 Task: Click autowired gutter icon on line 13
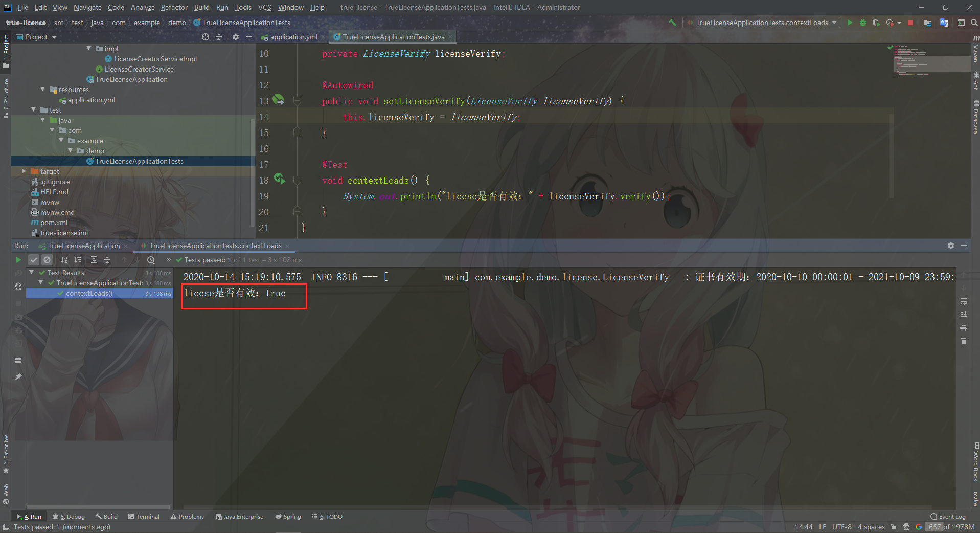(279, 99)
